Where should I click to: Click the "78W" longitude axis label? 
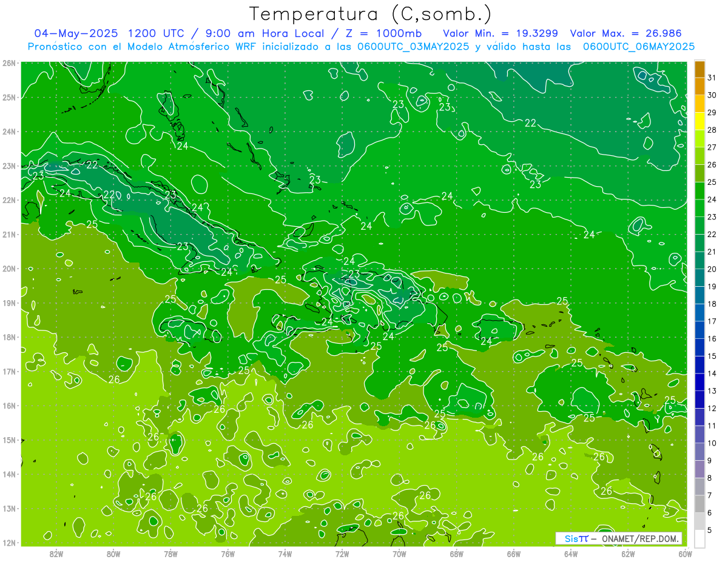(170, 553)
